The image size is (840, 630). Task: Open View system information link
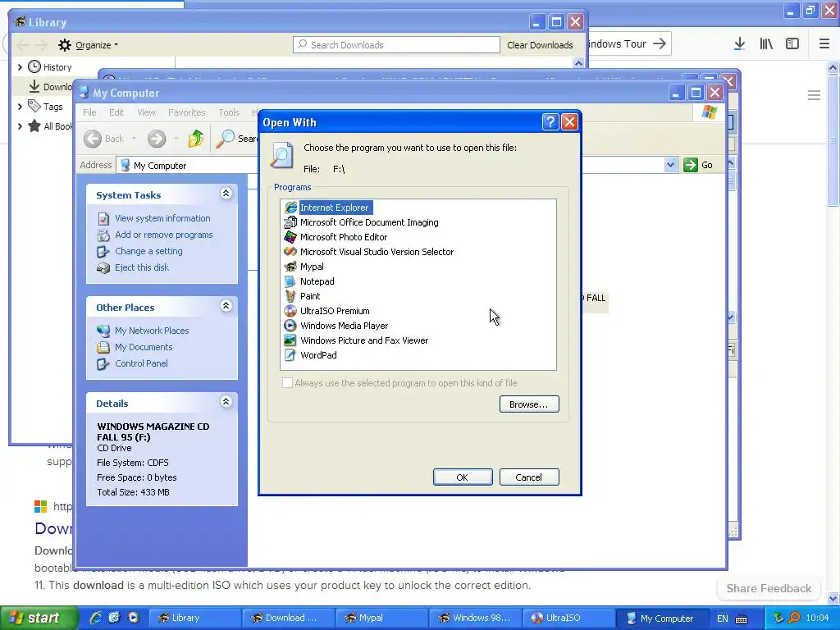(x=162, y=218)
